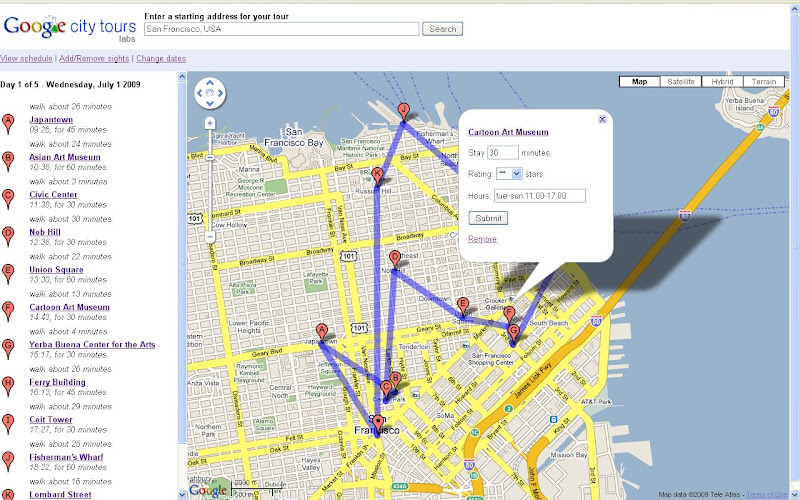Click marker C icon beside Civic Center
This screenshot has width=800, height=500.
pos(8,199)
